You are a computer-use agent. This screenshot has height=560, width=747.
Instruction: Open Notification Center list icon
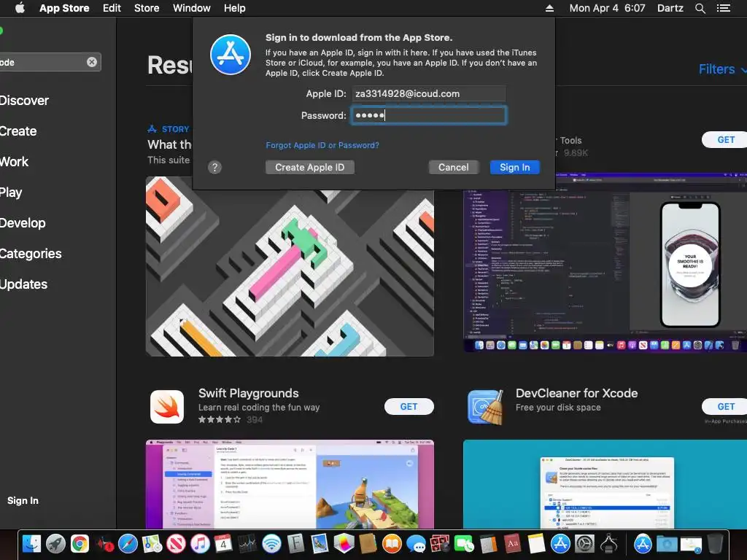[724, 8]
